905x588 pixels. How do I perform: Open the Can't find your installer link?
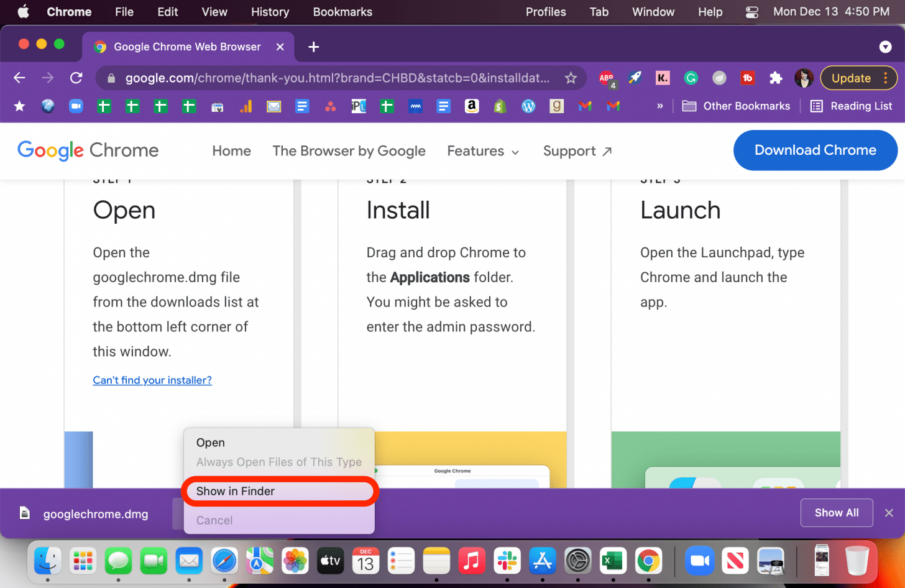[x=152, y=380]
